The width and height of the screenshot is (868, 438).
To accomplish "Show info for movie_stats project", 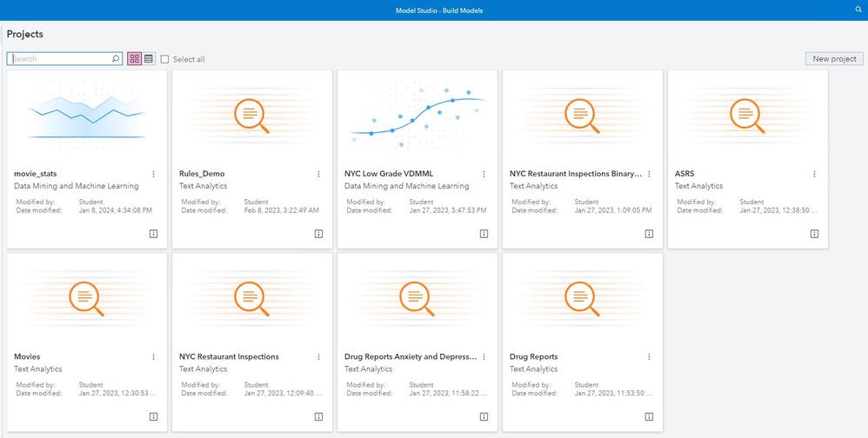I will coord(154,234).
